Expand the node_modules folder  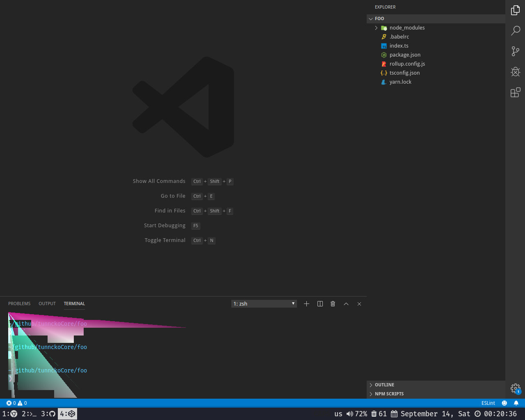[376, 27]
